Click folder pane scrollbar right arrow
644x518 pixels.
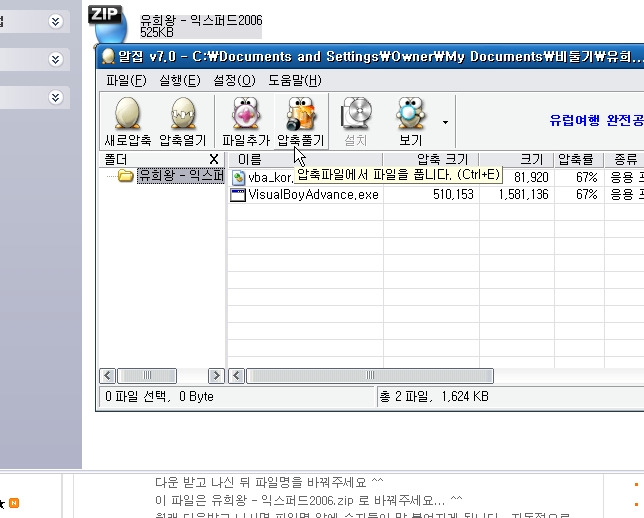pyautogui.click(x=216, y=375)
